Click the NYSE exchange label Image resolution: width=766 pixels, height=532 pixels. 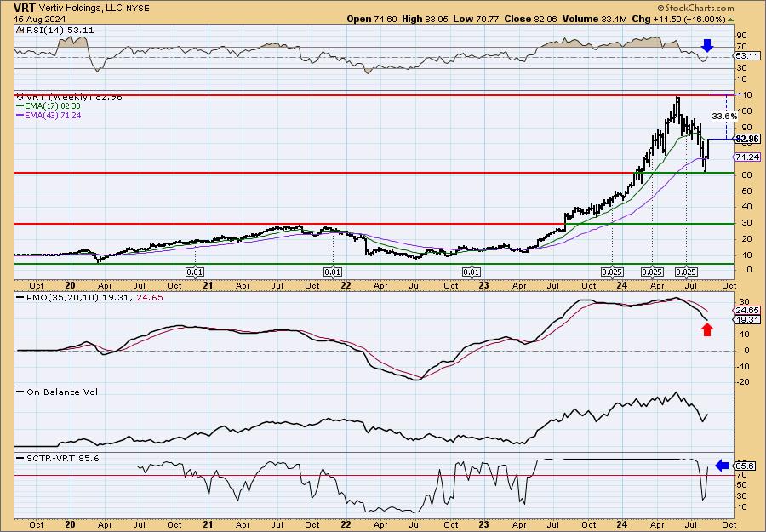tap(138, 9)
